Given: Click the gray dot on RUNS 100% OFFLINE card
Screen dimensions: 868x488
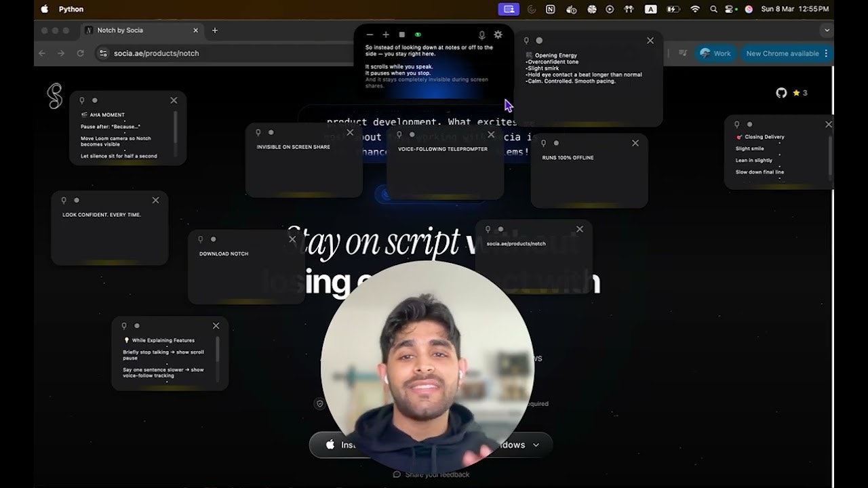Looking at the screenshot, I should (x=556, y=143).
